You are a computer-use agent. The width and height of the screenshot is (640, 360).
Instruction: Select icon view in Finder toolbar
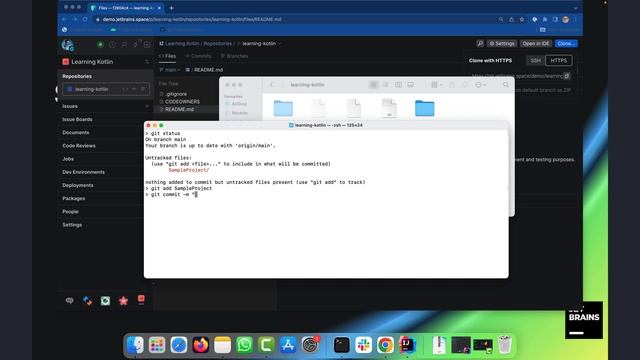pos(373,84)
